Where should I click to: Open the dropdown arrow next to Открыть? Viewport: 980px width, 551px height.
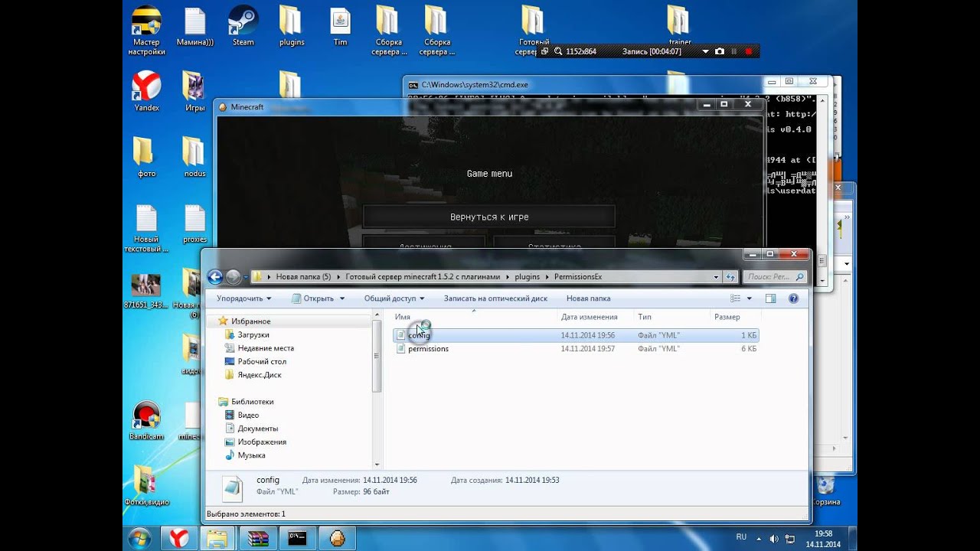click(342, 298)
